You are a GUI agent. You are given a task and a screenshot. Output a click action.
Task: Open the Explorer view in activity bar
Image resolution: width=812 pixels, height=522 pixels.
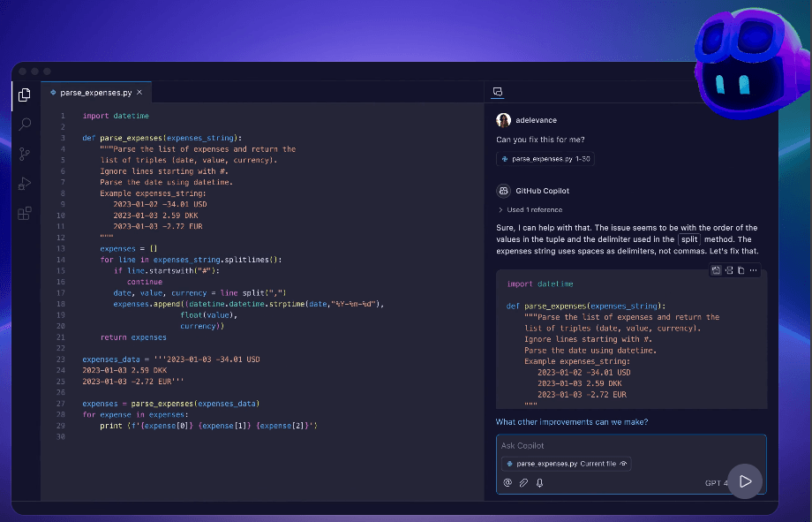(x=25, y=95)
